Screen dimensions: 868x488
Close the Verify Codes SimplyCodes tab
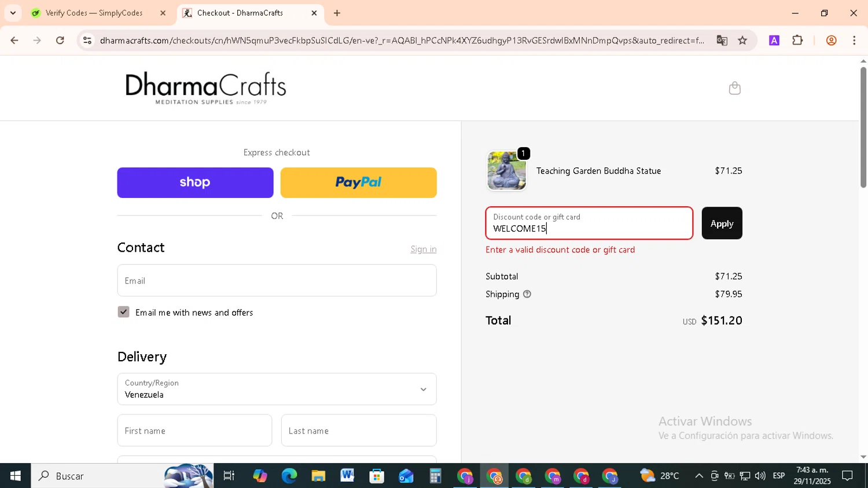(163, 13)
